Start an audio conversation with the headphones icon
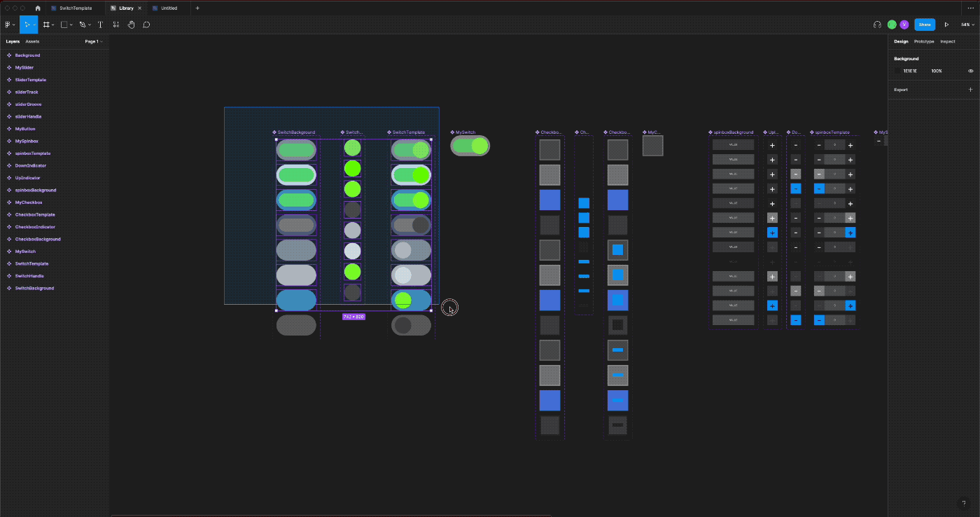980x517 pixels. [x=877, y=25]
